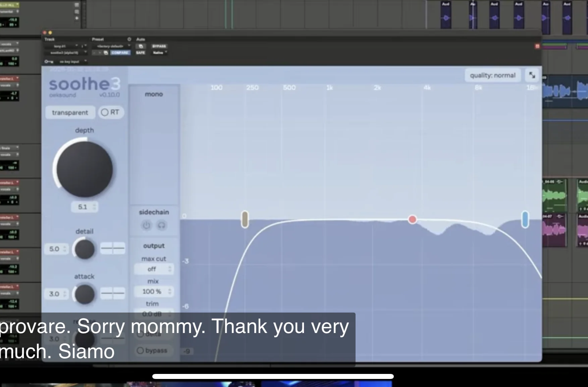
Task: Click the trim 0.0 dB value field
Action: point(154,314)
